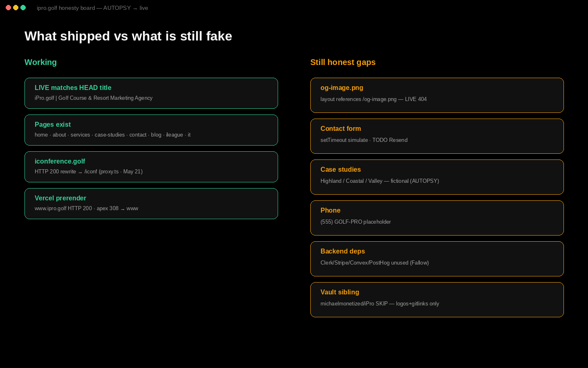Click the yellow minimize window dot

click(16, 8)
